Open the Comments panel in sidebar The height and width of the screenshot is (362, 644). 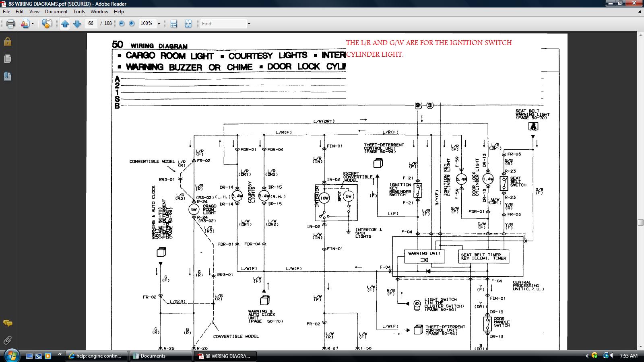point(7,323)
